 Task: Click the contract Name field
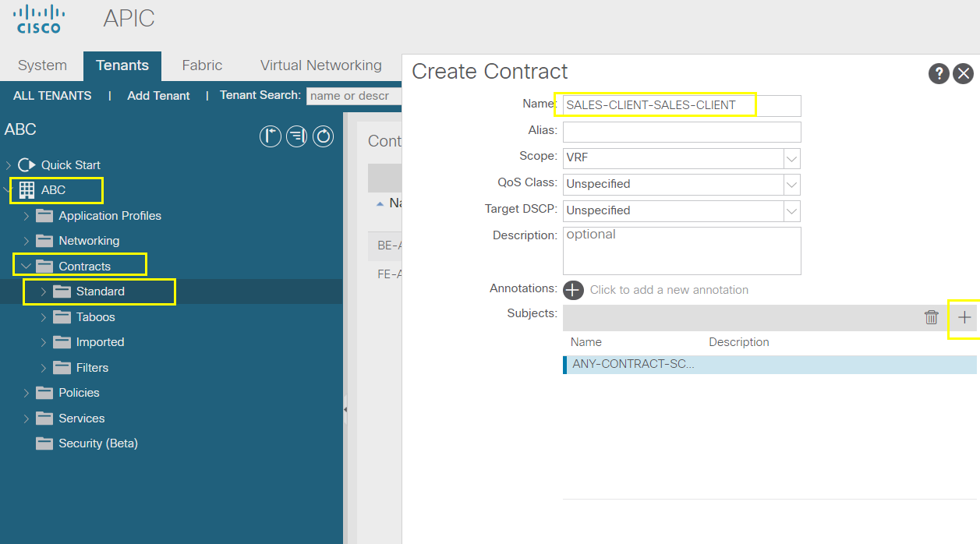(x=681, y=105)
